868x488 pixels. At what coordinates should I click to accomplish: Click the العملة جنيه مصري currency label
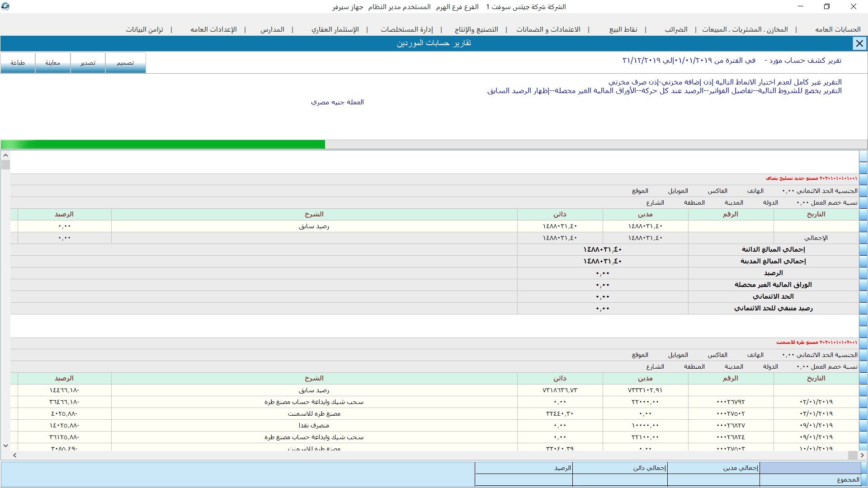click(x=337, y=102)
